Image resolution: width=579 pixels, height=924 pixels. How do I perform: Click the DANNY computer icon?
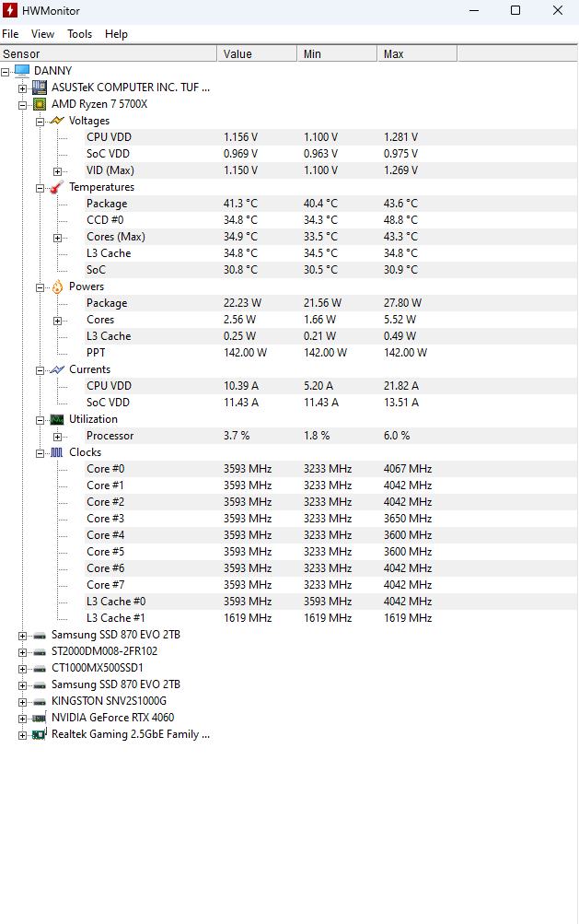point(22,71)
